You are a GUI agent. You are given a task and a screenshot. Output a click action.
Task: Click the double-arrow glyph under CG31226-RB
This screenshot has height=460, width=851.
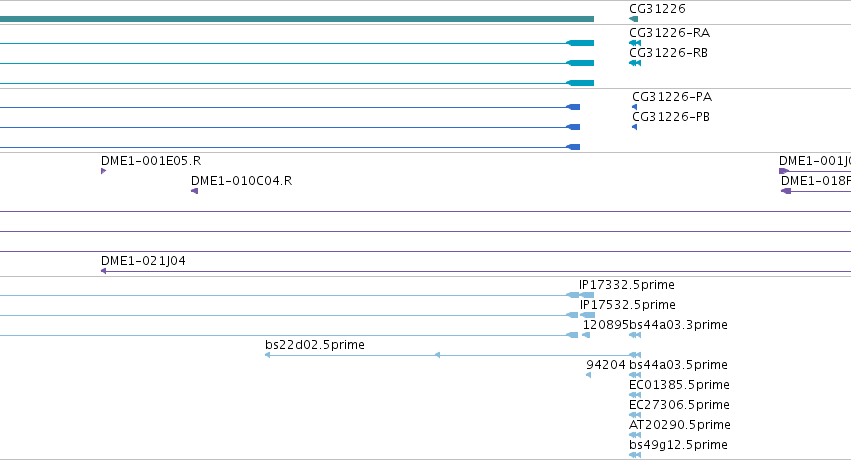635,63
